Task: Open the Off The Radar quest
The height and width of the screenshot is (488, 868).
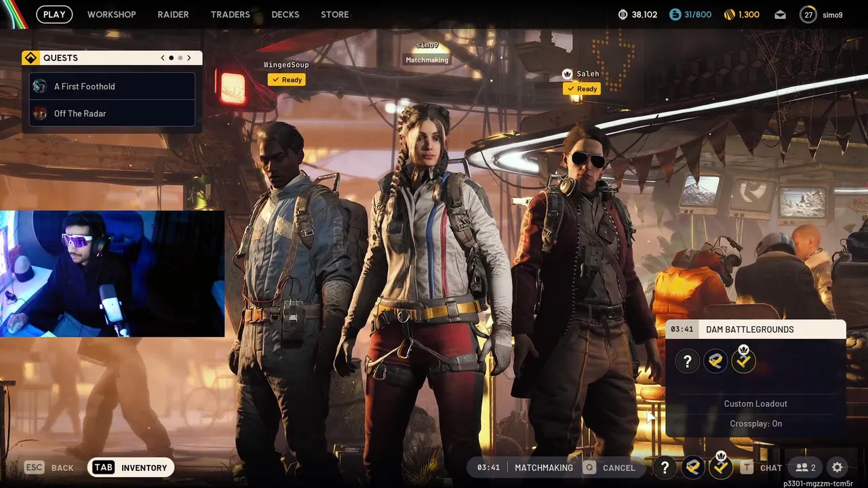Action: pyautogui.click(x=113, y=113)
